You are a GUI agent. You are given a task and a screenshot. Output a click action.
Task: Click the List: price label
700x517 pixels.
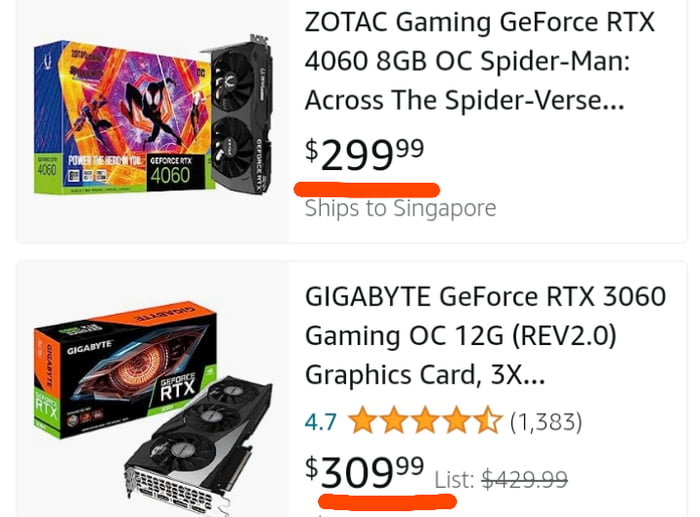pyautogui.click(x=455, y=480)
